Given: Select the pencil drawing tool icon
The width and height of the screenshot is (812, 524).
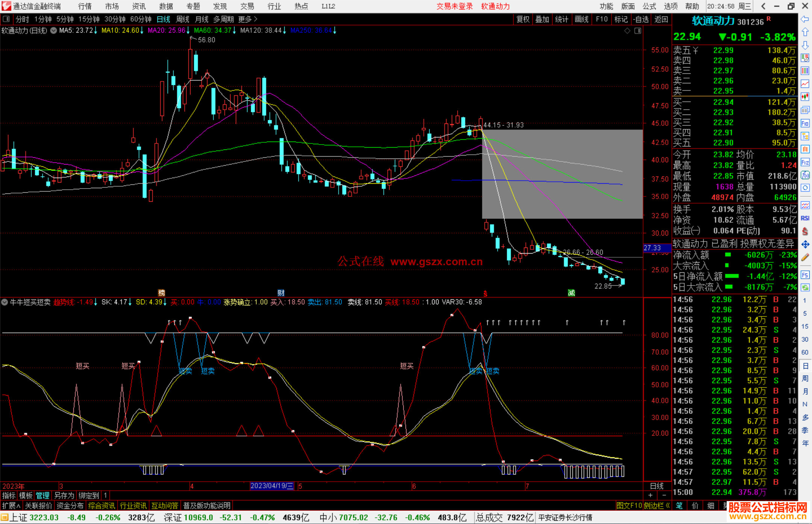Looking at the screenshot, I should coord(805,258).
